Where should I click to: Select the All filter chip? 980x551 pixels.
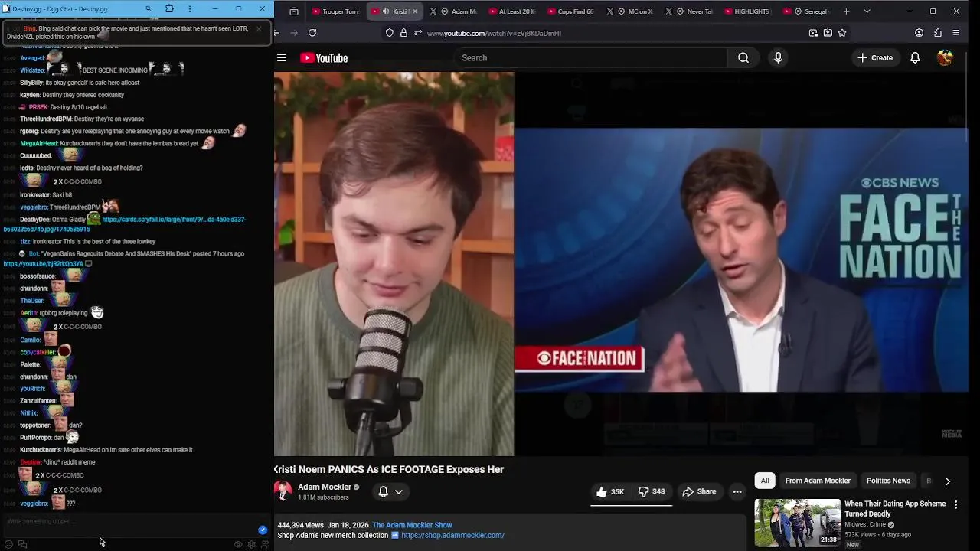[764, 481]
